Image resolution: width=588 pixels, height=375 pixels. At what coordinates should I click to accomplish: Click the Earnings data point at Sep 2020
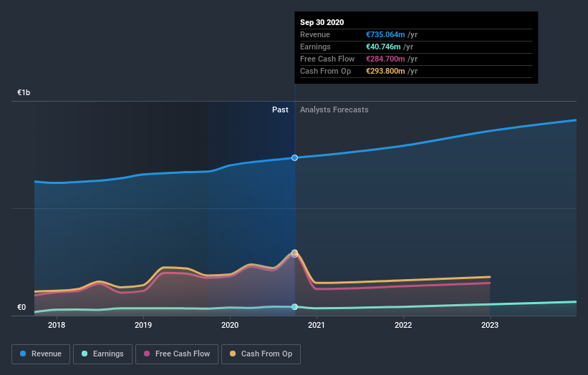[x=295, y=307]
